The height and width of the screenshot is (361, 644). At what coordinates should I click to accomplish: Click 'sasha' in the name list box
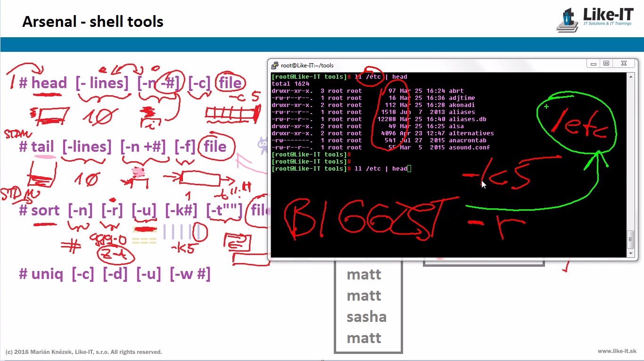pos(366,317)
